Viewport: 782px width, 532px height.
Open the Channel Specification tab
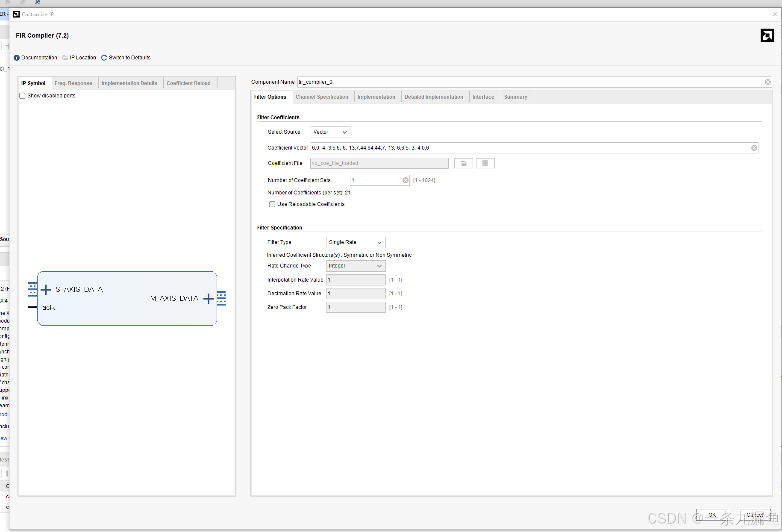click(x=322, y=97)
